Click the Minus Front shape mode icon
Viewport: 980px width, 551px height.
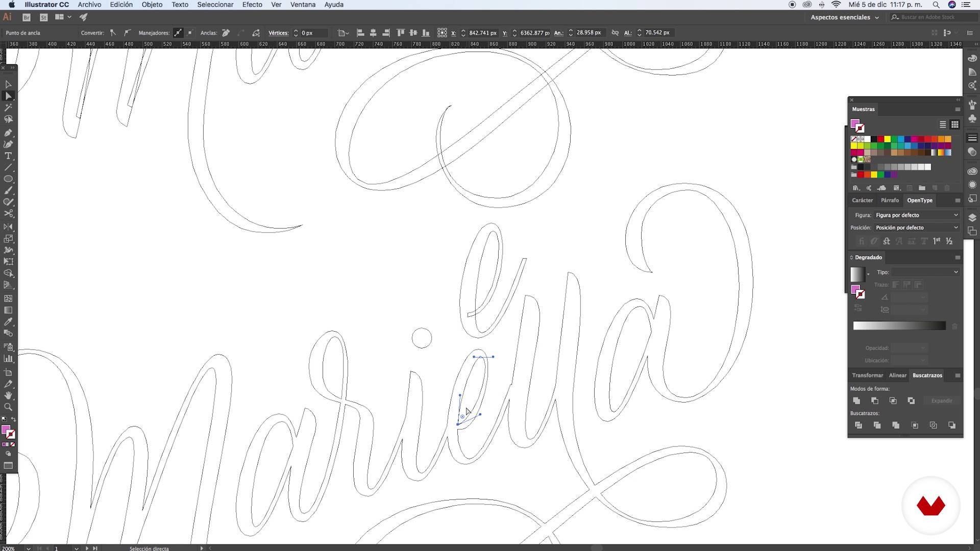click(875, 400)
